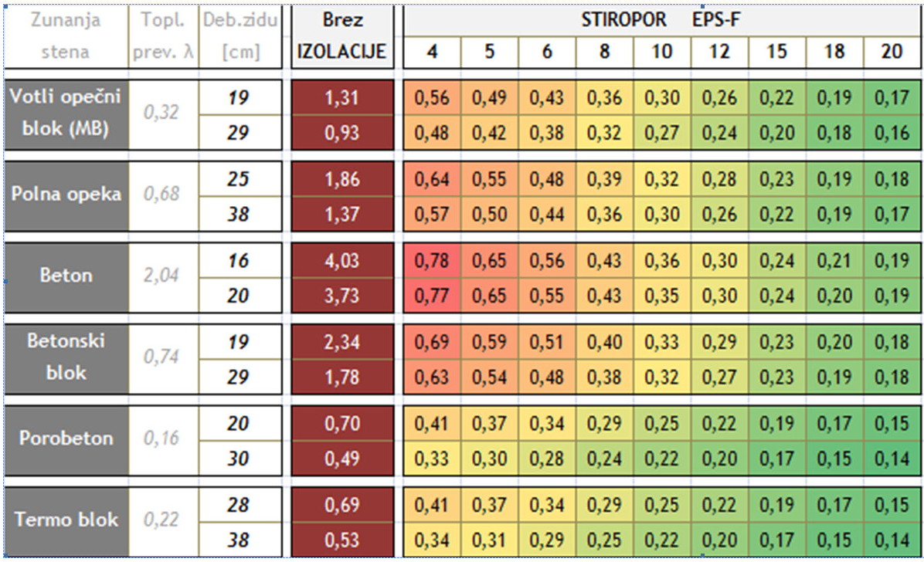Select the Deb.zidu [cm] header cell

point(239,36)
